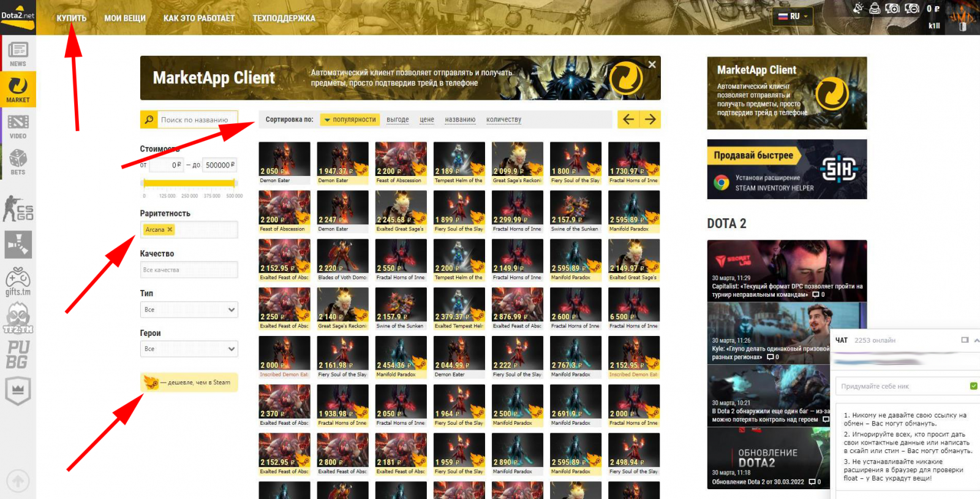Open the RU language dropdown
Screen dimensions: 980x499
click(793, 17)
